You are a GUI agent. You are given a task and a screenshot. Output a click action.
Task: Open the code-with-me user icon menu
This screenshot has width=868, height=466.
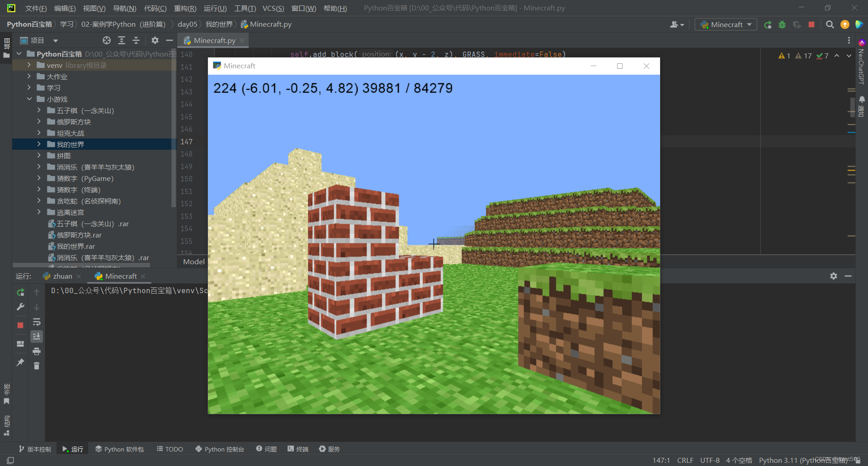(x=677, y=24)
